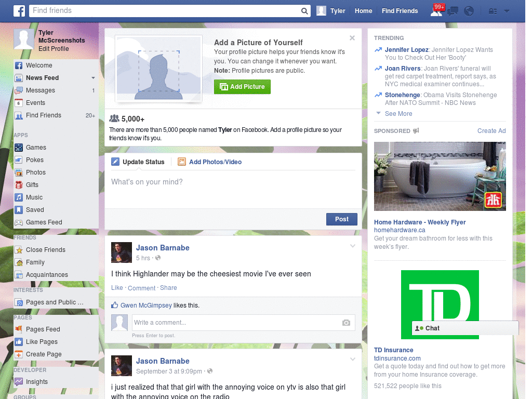This screenshot has width=532, height=399.
Task: Click Comment on the Highlander post
Action: (141, 288)
